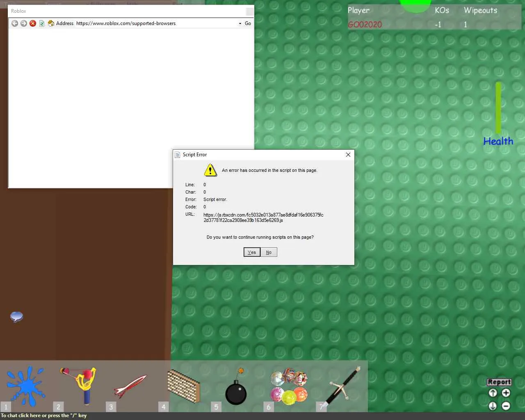Stop loading the Roblox browser page
Viewport: 525px width, 420px height.
pos(33,23)
